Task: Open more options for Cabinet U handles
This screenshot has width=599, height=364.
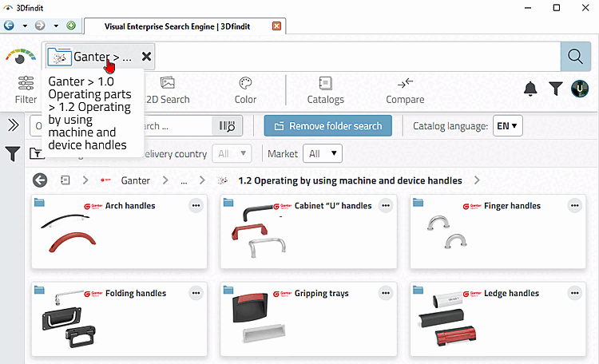Action: pyautogui.click(x=386, y=205)
